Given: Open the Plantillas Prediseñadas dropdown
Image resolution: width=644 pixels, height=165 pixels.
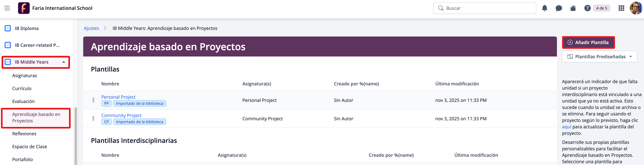Looking at the screenshot, I should [599, 57].
